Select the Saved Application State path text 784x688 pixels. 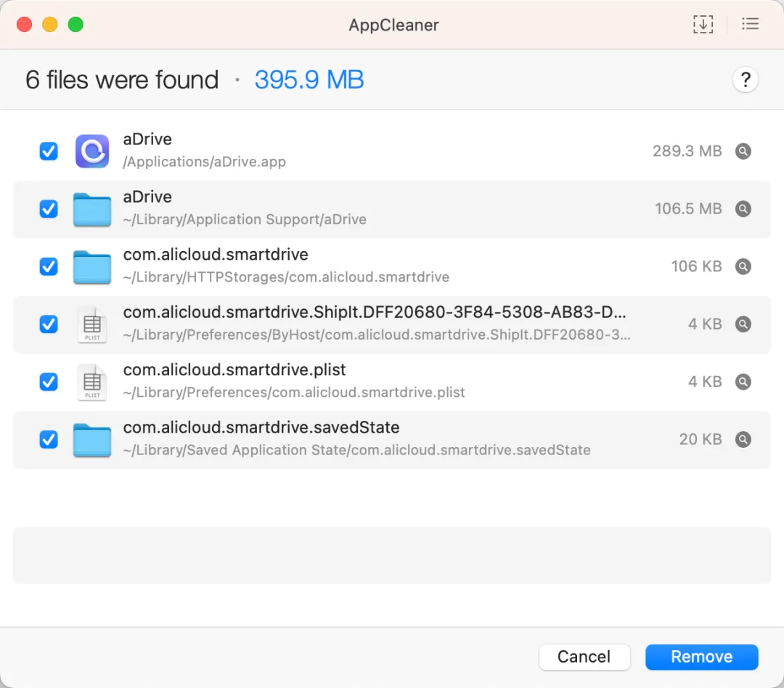point(356,450)
